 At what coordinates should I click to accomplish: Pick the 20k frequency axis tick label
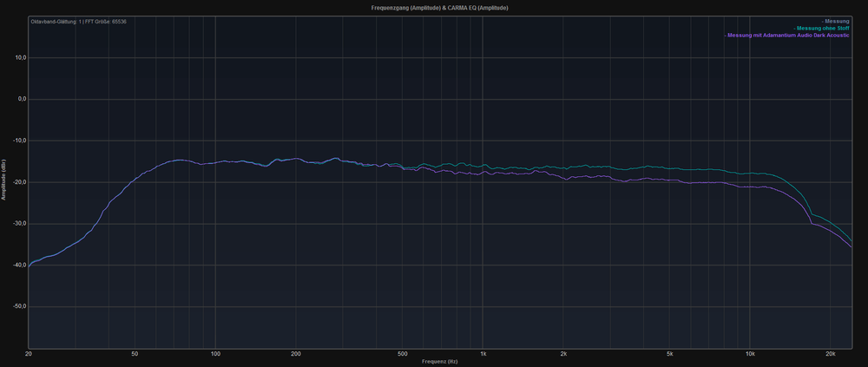pyautogui.click(x=831, y=354)
